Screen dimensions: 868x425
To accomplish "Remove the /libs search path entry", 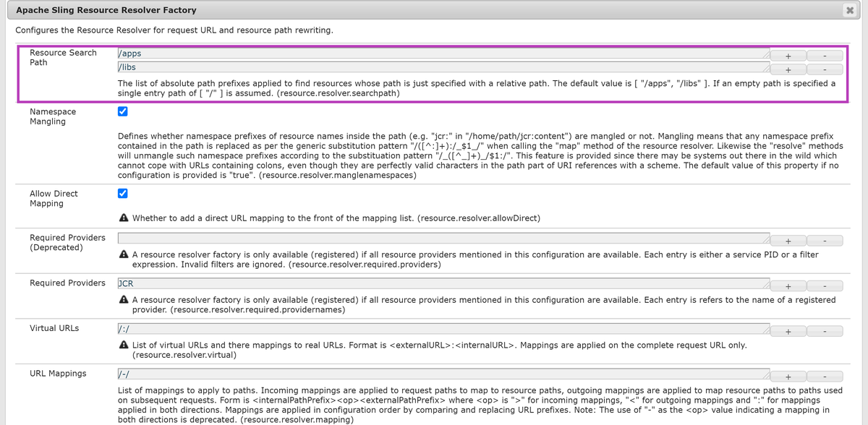I will click(825, 70).
